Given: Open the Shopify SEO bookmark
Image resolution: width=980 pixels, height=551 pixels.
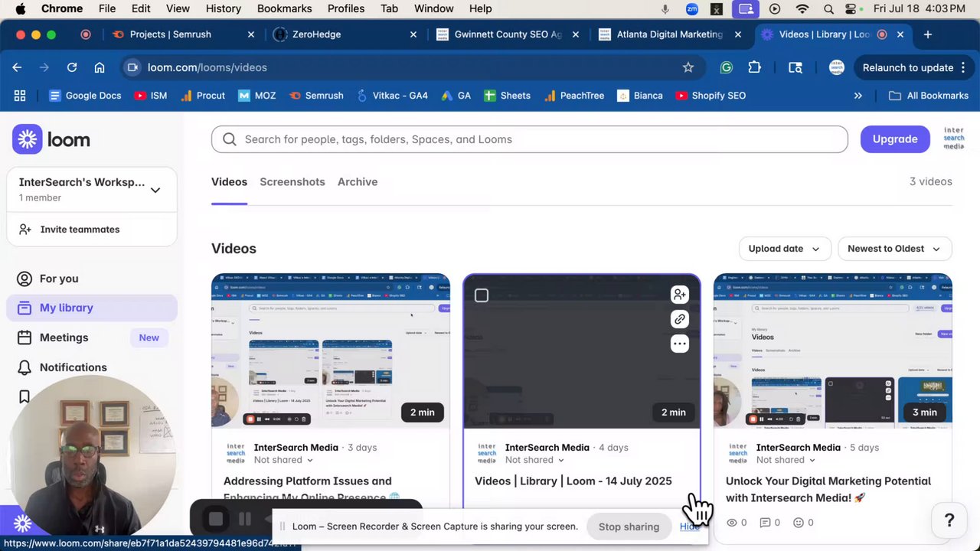Looking at the screenshot, I should coord(710,96).
